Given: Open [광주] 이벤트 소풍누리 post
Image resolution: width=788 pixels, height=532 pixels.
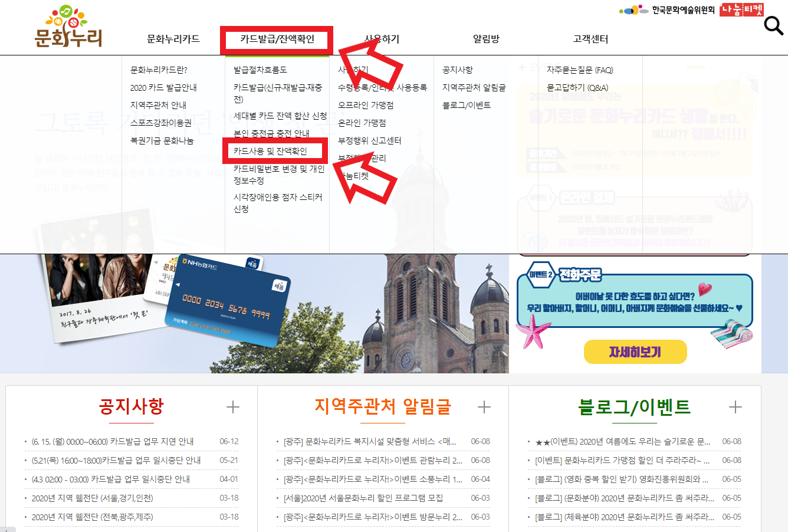Looking at the screenshot, I should (373, 479).
